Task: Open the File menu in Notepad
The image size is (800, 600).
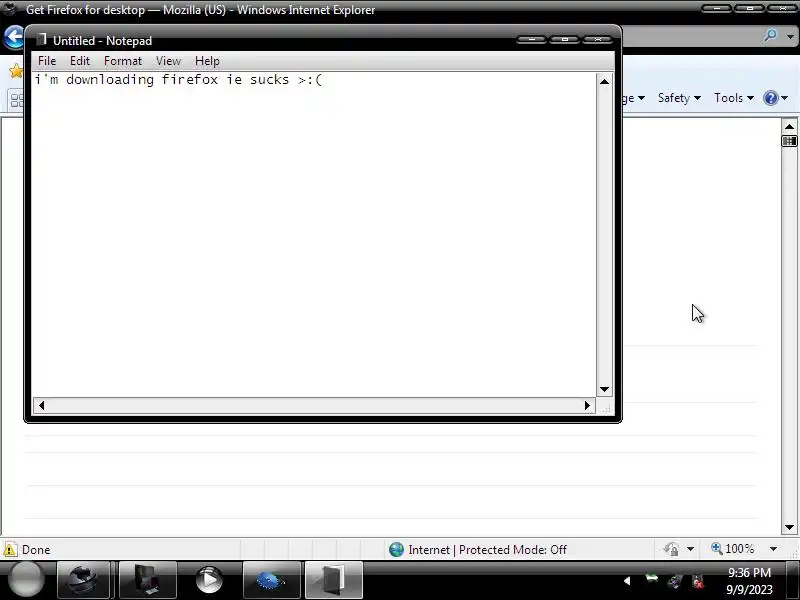Action: (x=47, y=61)
